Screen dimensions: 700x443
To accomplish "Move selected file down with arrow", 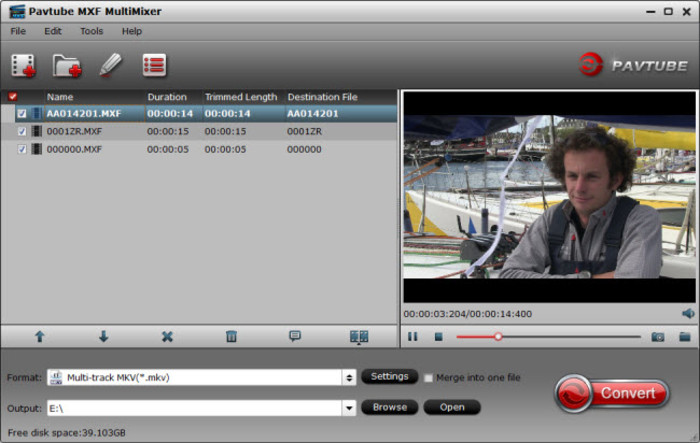I will tap(104, 336).
